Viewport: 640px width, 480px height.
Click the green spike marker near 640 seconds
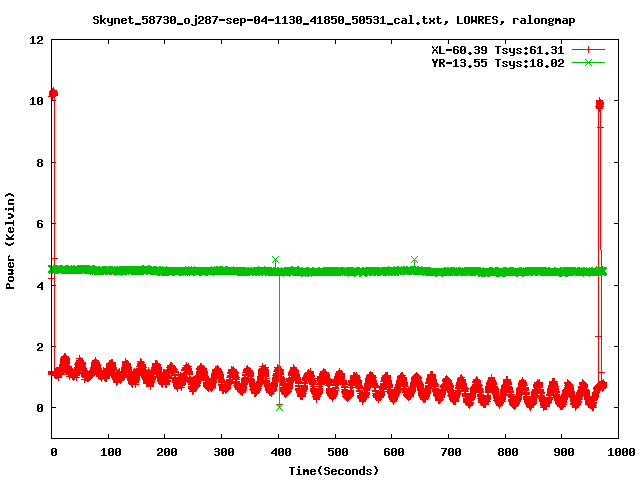coord(414,260)
